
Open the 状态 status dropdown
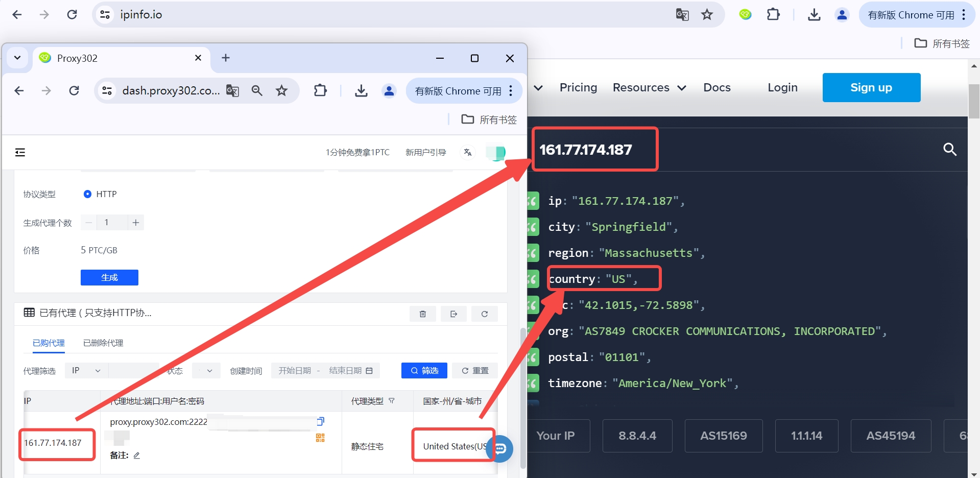pyautogui.click(x=206, y=370)
